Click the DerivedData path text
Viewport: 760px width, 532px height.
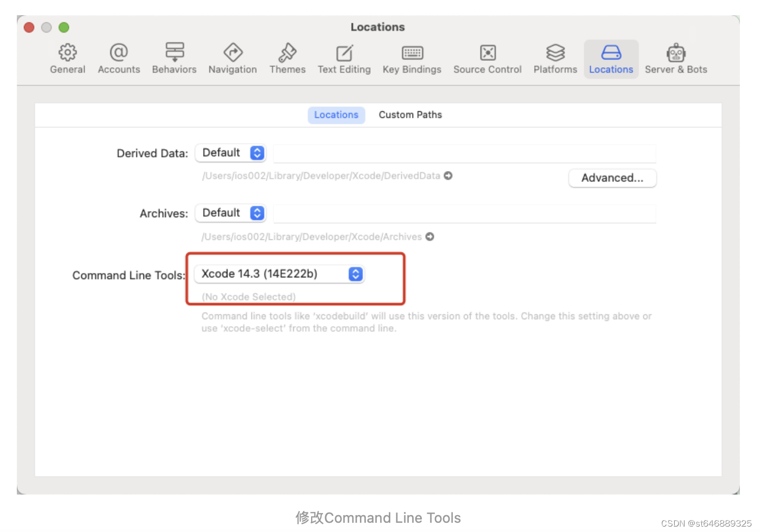click(321, 176)
